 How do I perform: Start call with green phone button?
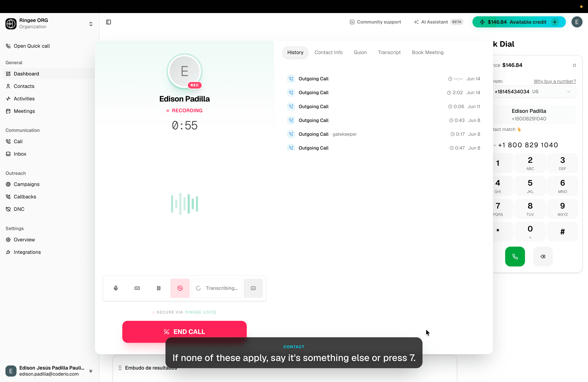(x=515, y=257)
